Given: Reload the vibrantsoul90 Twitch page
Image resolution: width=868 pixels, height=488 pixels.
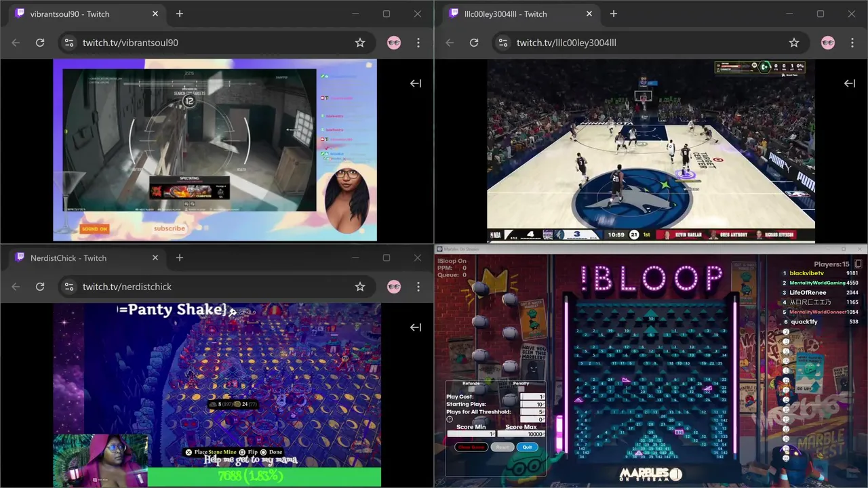Looking at the screenshot, I should [40, 43].
